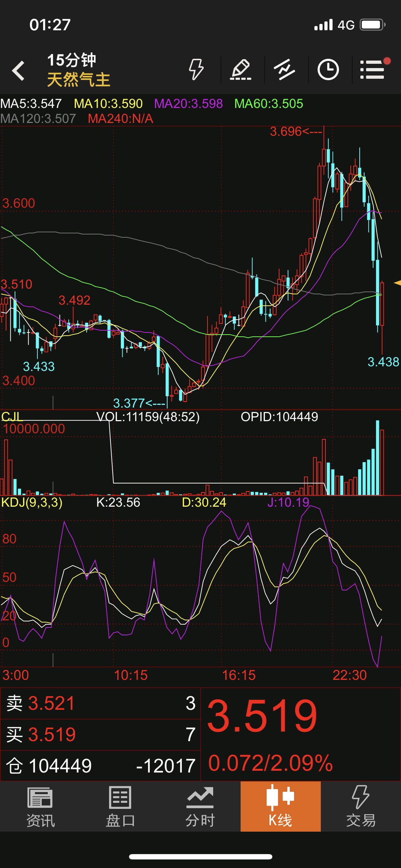Tap the change 0.072/2.09% text
Screen dimensions: 401x868
coord(270,763)
